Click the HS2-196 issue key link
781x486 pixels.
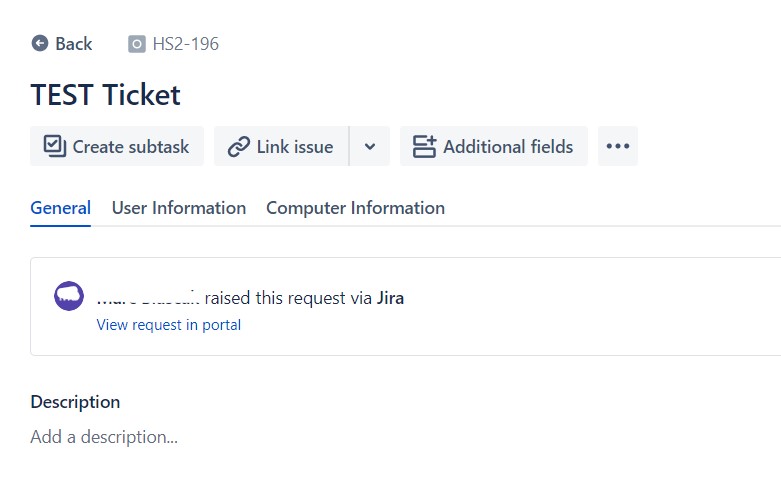point(185,44)
